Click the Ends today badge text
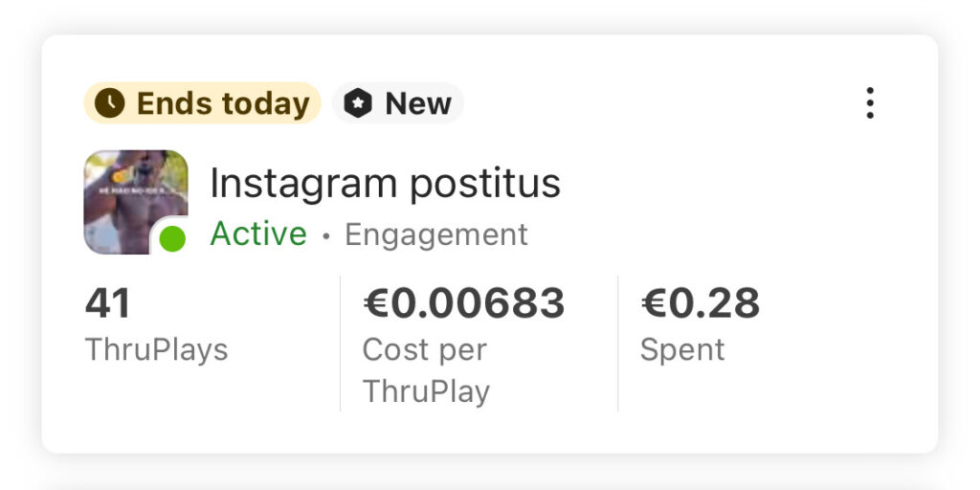Screen dimensions: 980x490 point(223,103)
